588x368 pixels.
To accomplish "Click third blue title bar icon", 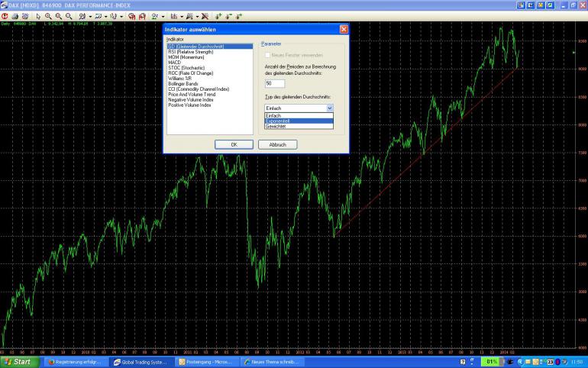I will [x=541, y=5].
